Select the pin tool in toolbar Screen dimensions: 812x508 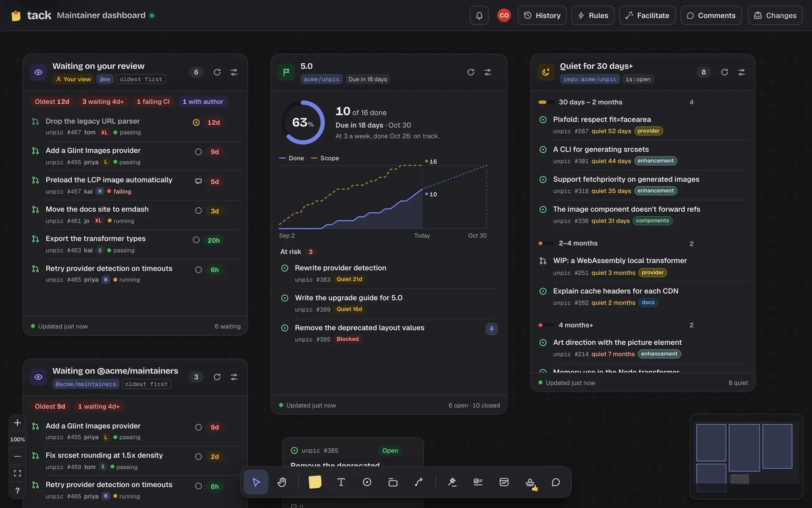click(452, 482)
